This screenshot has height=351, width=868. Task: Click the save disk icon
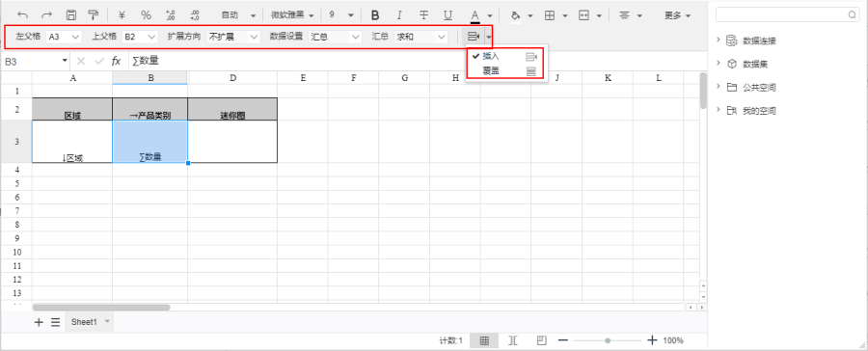click(x=70, y=15)
